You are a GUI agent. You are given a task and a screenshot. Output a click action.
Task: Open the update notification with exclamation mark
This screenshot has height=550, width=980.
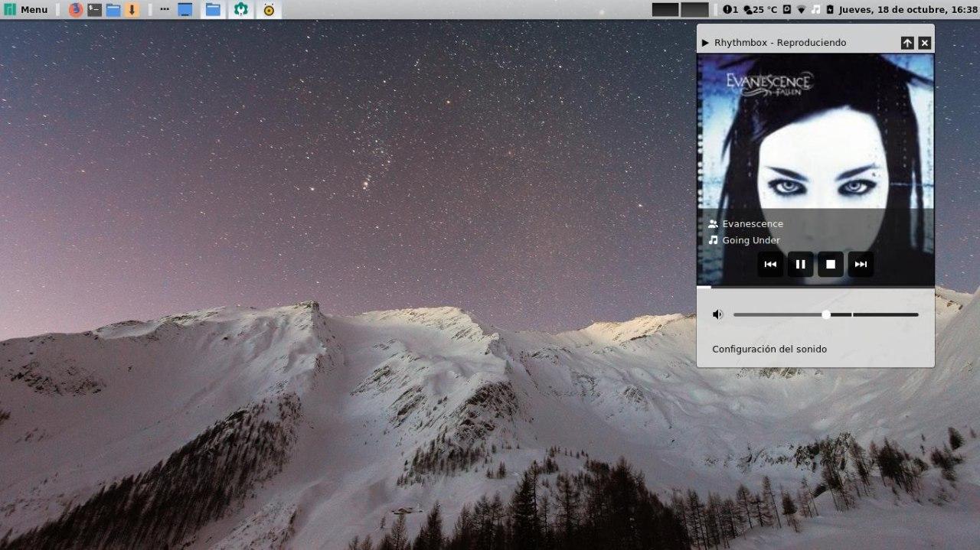click(x=730, y=10)
